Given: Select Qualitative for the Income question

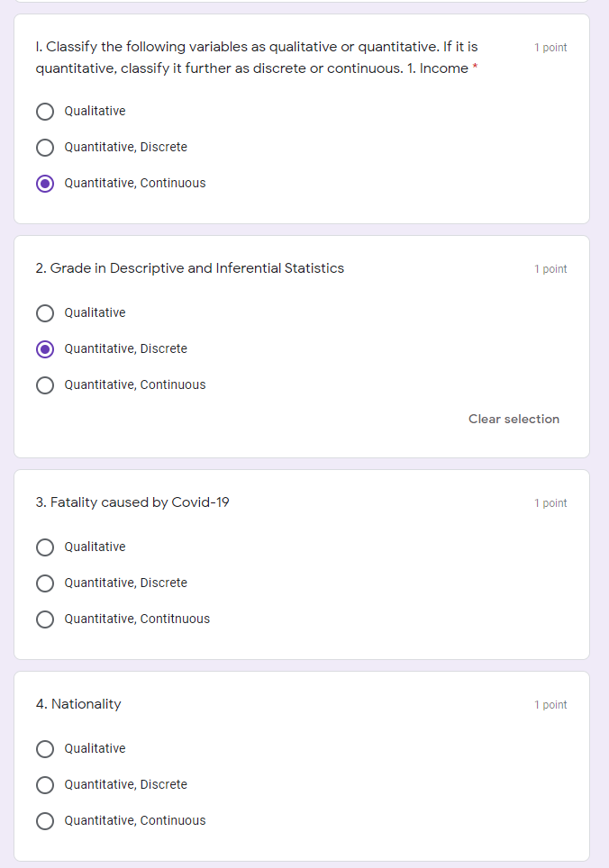Looking at the screenshot, I should 45,111.
